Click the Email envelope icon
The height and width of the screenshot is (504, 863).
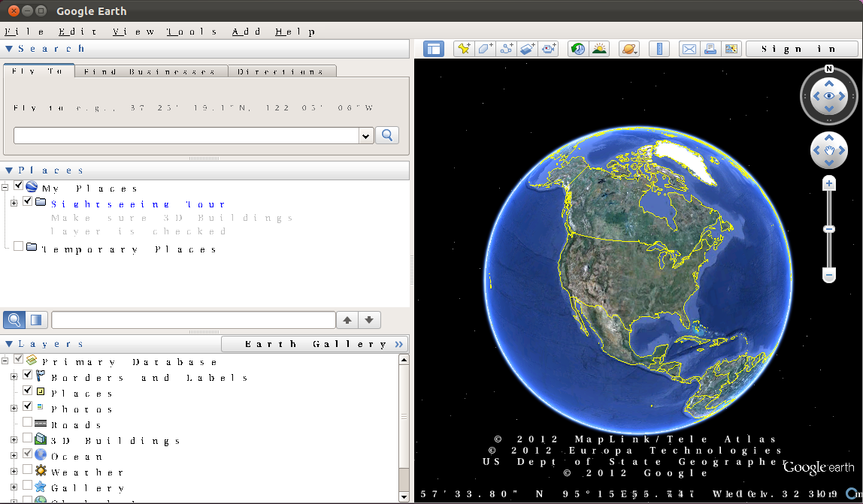[689, 49]
